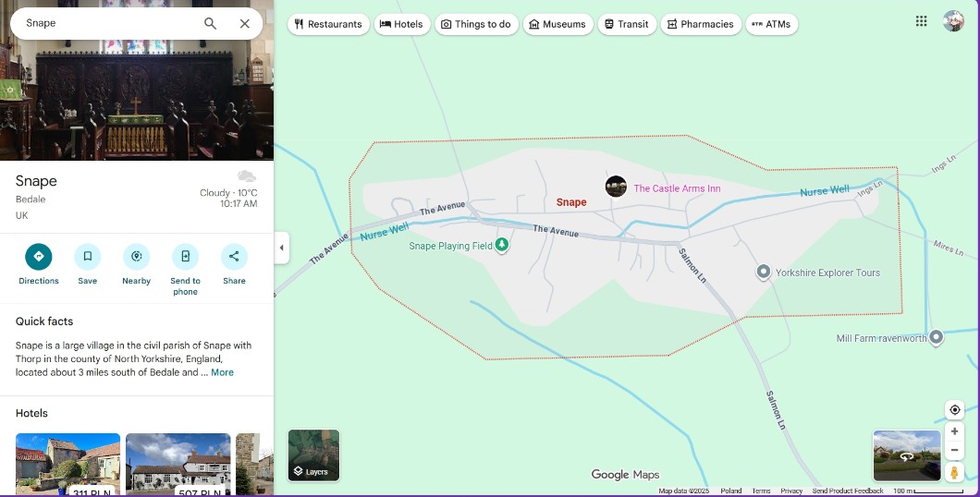The height and width of the screenshot is (497, 980).
Task: Toggle the Layers satellite view
Action: coord(314,455)
